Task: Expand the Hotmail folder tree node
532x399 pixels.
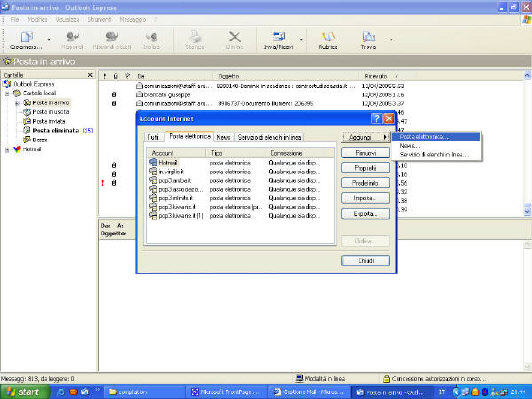Action: point(7,150)
